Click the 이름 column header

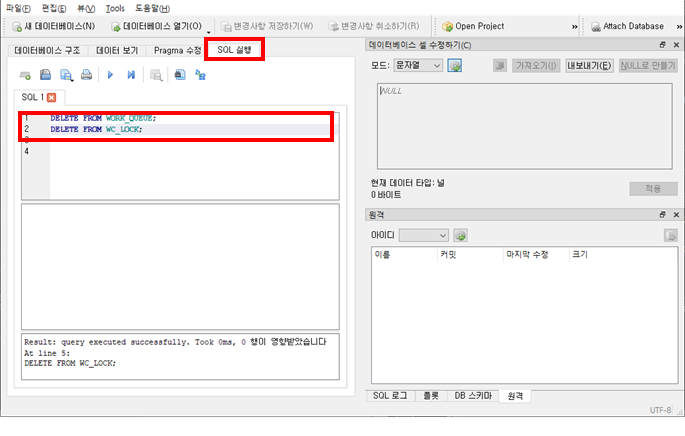[x=404, y=254]
